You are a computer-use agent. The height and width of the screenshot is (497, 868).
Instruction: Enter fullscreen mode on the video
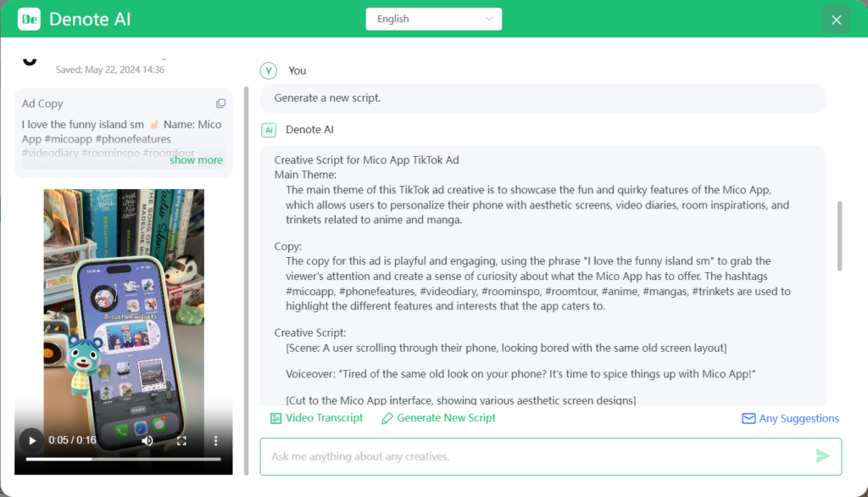(x=181, y=440)
